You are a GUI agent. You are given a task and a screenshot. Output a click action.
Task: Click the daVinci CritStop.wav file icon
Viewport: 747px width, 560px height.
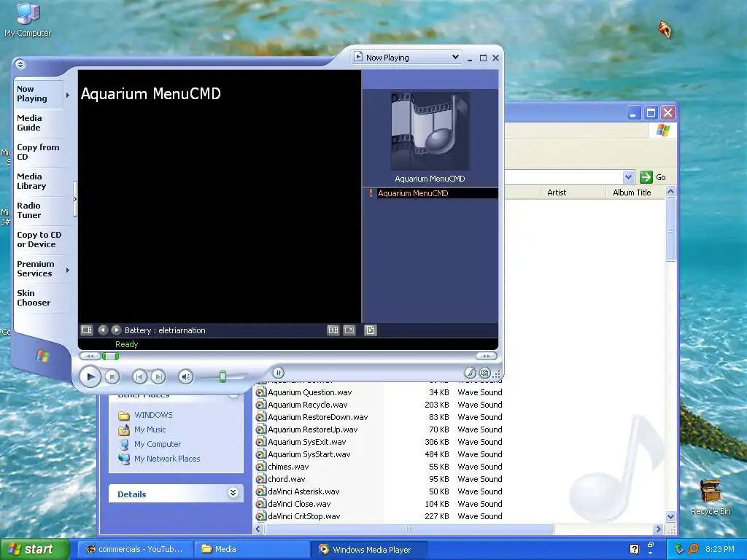tap(260, 516)
